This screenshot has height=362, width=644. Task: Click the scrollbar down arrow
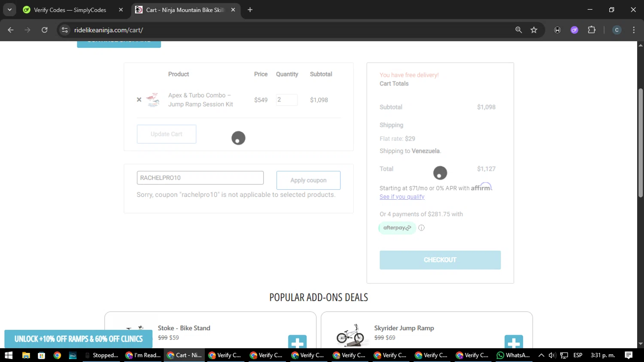pos(641,344)
